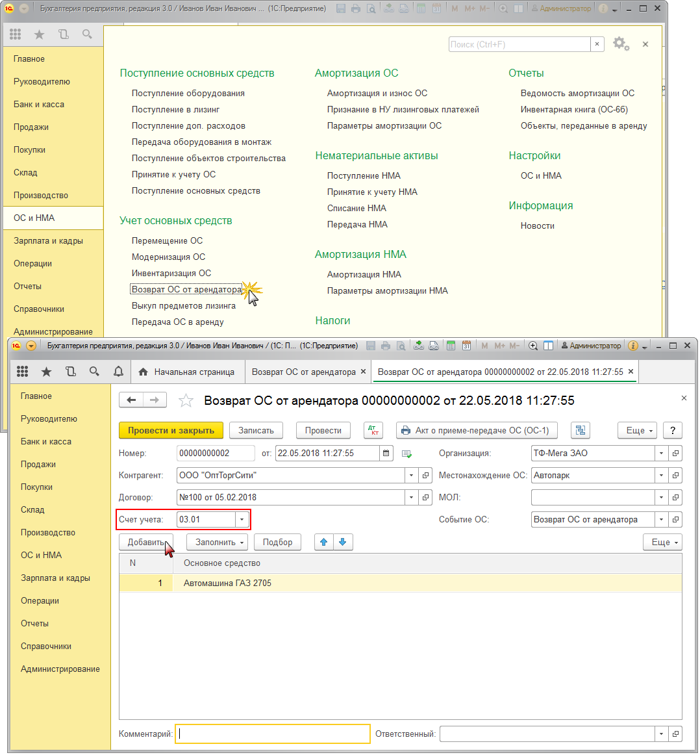Image resolution: width=700 pixels, height=755 pixels.
Task: Click settings gear in back window menu panel
Action: 621,44
